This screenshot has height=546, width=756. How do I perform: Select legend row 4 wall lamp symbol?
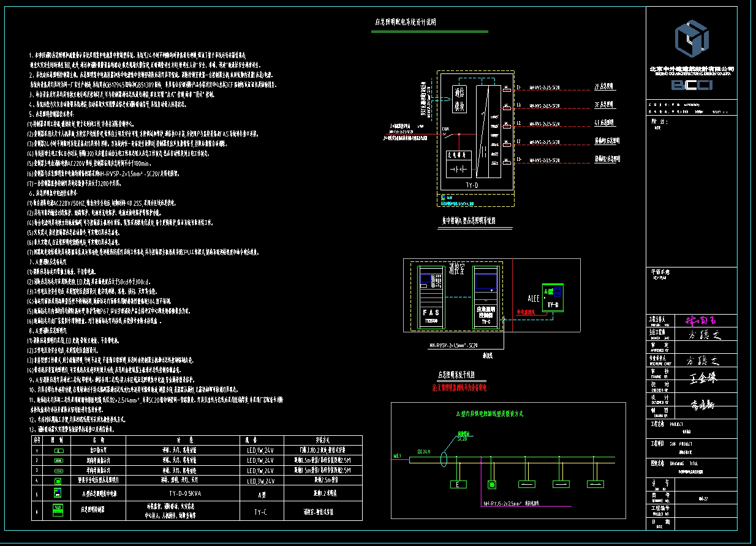(58, 481)
